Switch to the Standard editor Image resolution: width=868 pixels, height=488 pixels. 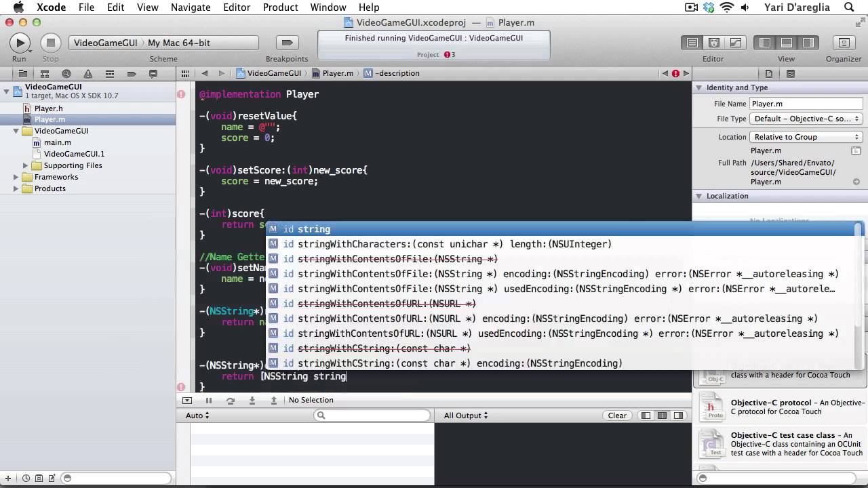point(692,43)
